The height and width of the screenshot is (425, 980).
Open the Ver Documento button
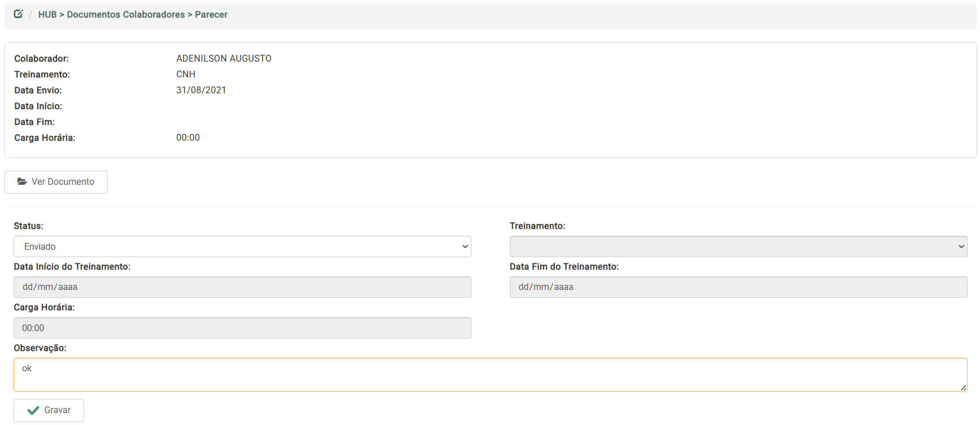tap(56, 182)
